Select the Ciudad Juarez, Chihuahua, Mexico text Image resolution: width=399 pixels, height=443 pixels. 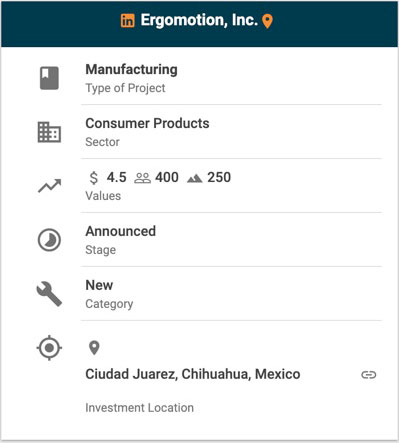pyautogui.click(x=193, y=374)
